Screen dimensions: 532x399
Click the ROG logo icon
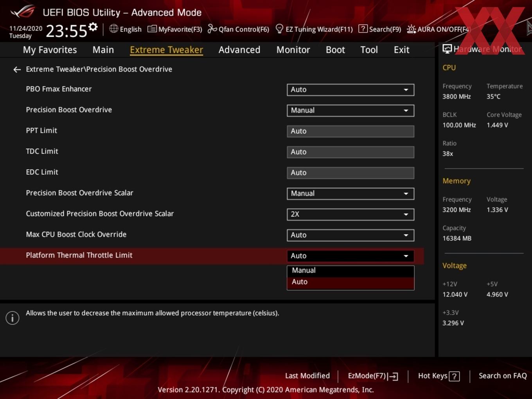coord(22,12)
